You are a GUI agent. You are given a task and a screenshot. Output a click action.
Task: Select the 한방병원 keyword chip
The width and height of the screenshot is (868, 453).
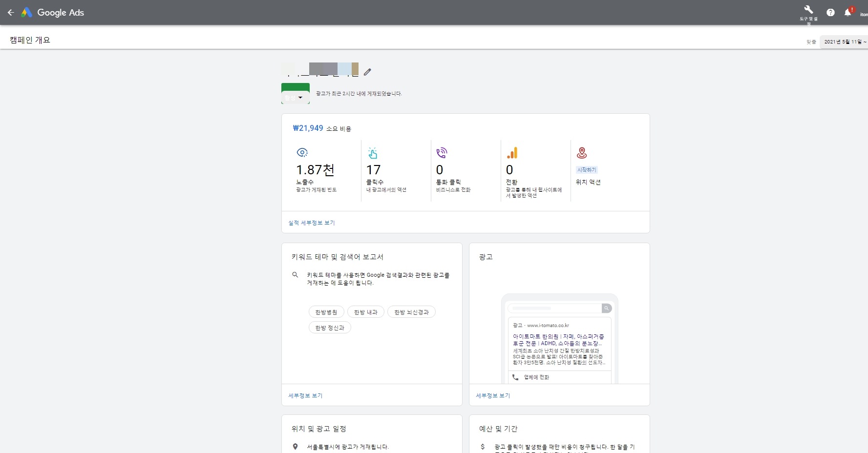[326, 312]
